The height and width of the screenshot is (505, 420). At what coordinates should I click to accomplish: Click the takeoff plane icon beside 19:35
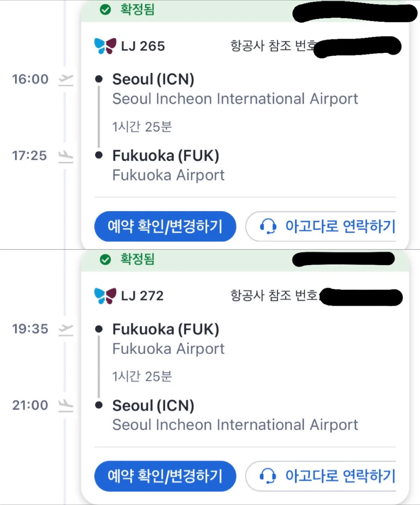(66, 329)
